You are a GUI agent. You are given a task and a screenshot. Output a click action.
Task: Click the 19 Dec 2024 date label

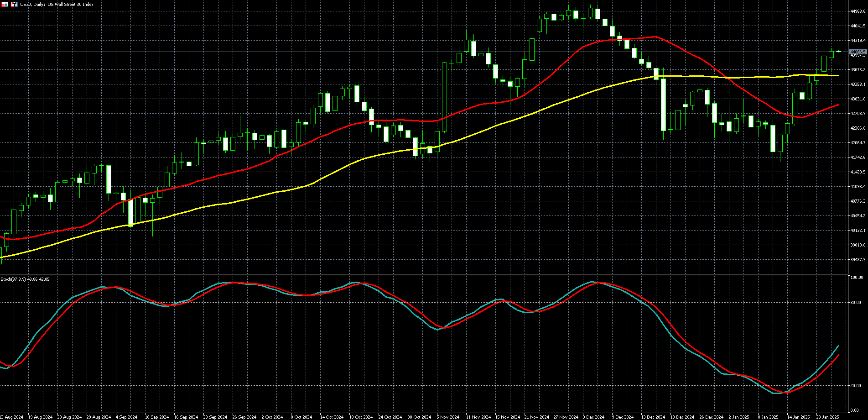[682, 417]
